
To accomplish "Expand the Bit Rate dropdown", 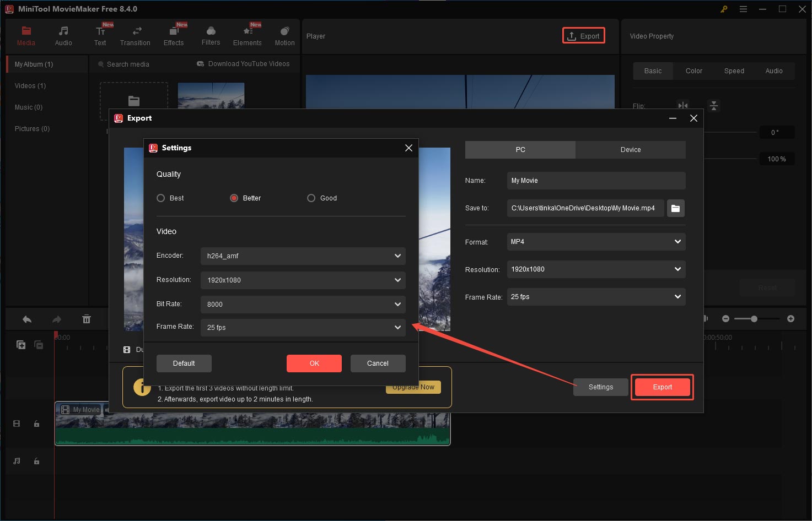I will [303, 304].
